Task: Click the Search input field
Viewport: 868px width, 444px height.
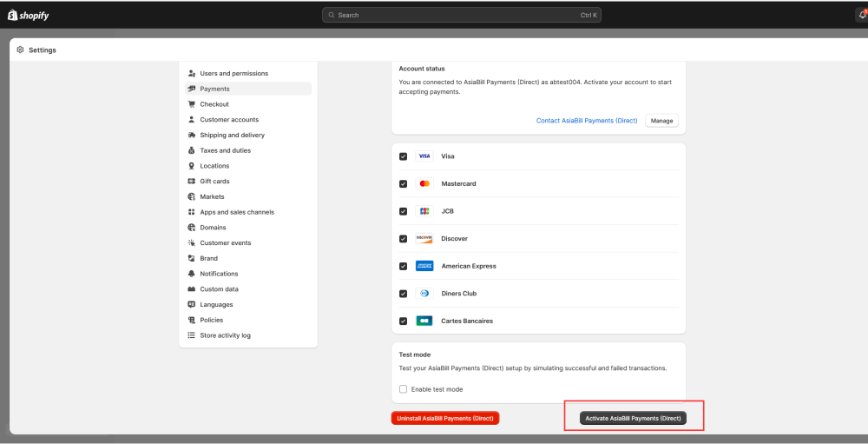Action: 461,15
